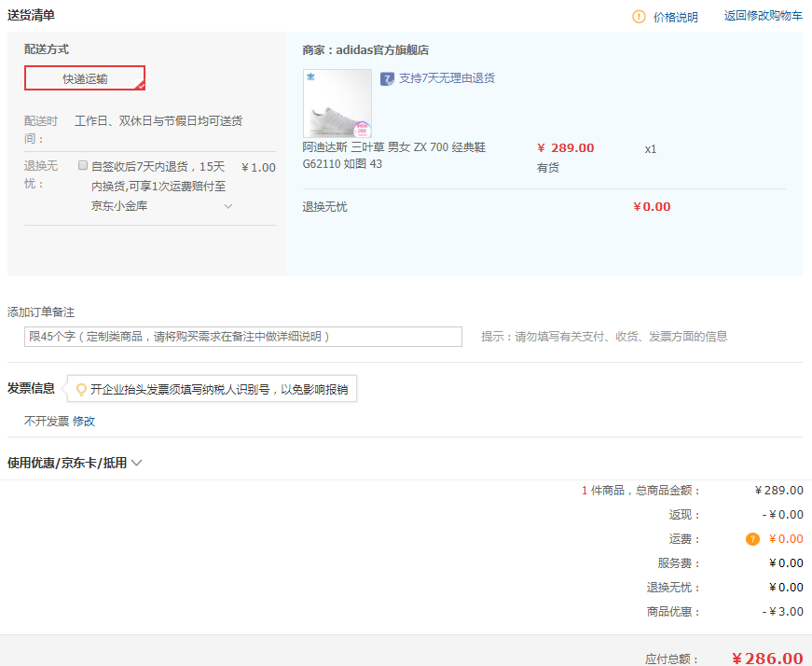
Task: Click the lightbulb tip icon in invoice info
Action: [81, 389]
